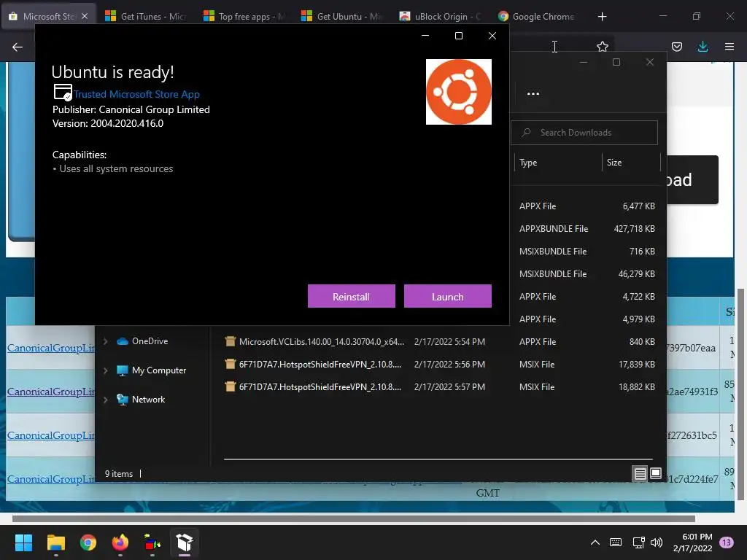Select the 4,722 KB APPX File row

click(x=587, y=296)
